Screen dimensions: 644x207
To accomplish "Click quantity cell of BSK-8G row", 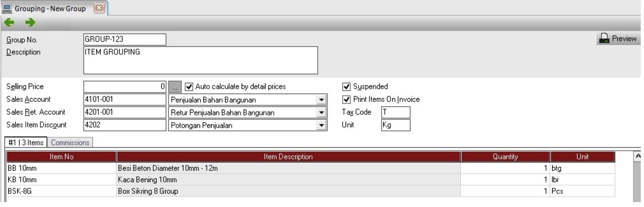I will tap(505, 191).
